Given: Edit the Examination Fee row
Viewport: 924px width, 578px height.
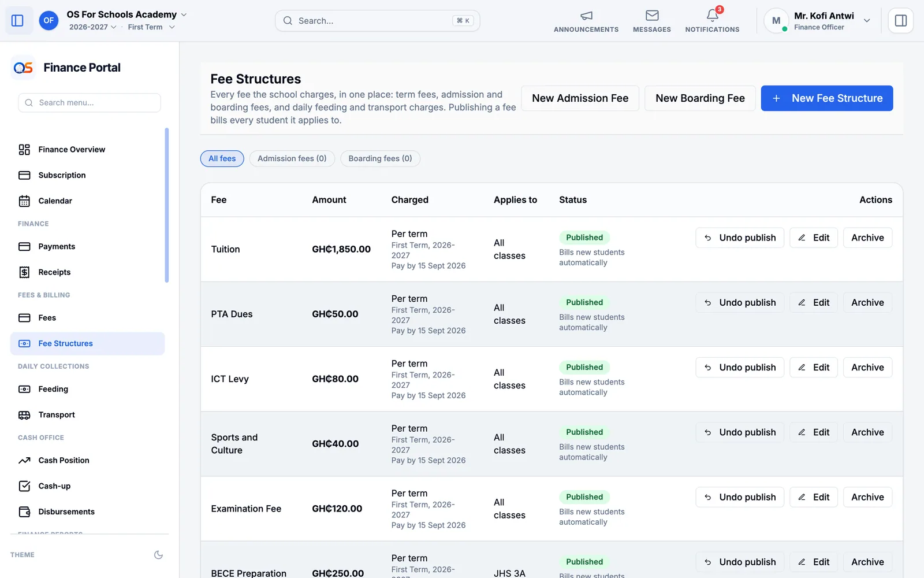Looking at the screenshot, I should pyautogui.click(x=813, y=497).
